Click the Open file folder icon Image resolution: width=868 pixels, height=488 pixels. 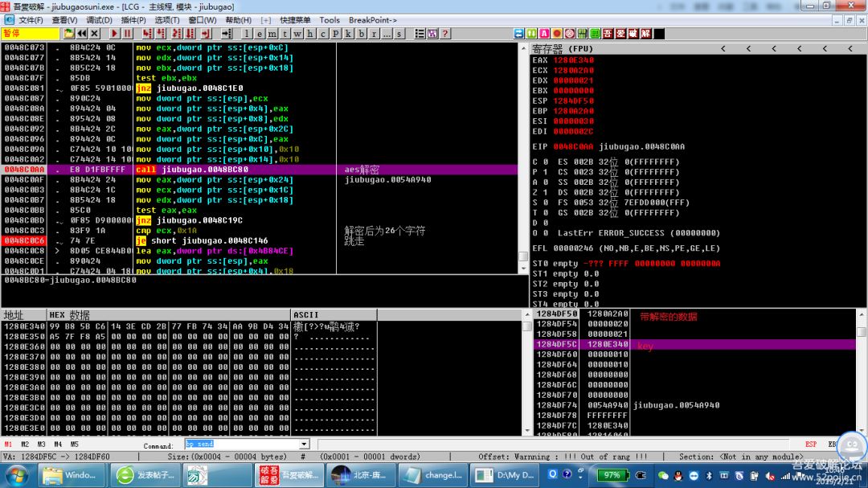pyautogui.click(x=69, y=34)
